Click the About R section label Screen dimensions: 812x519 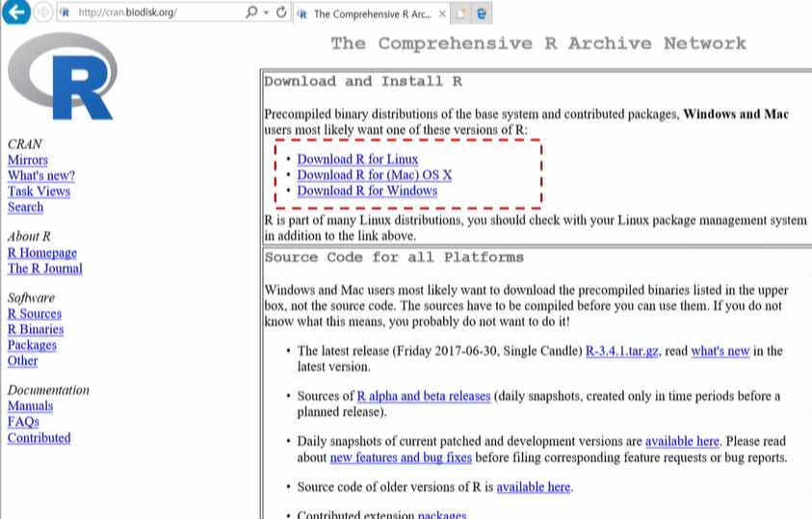coord(29,237)
